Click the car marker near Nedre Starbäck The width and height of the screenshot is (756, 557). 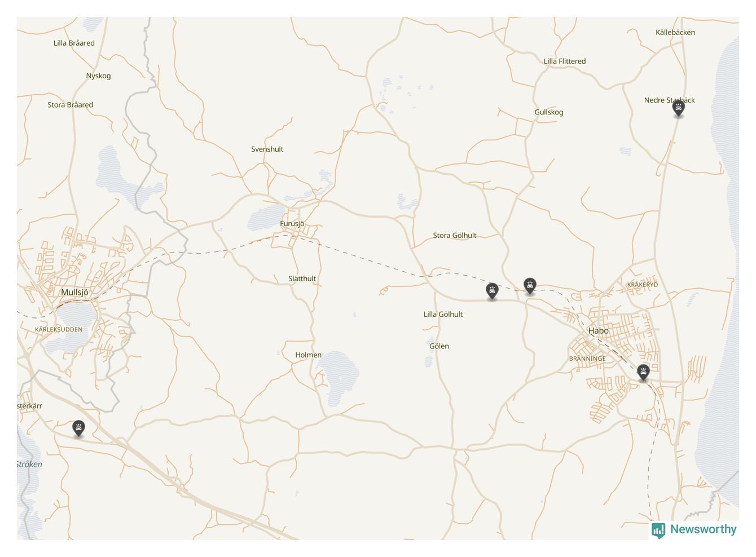pos(679,108)
